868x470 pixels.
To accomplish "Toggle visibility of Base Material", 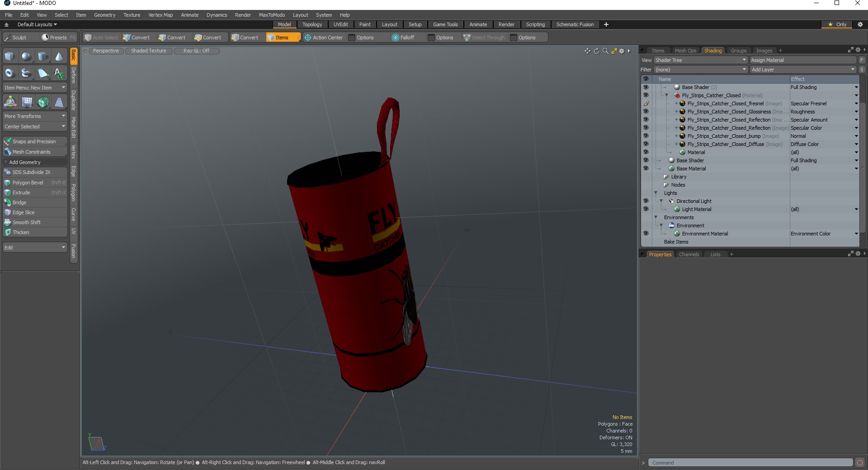I will coord(646,169).
